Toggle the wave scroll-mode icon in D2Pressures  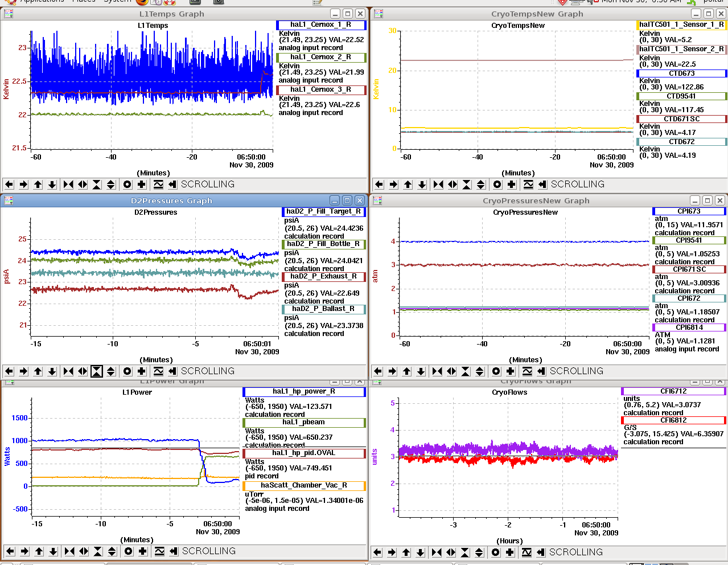[x=158, y=371]
